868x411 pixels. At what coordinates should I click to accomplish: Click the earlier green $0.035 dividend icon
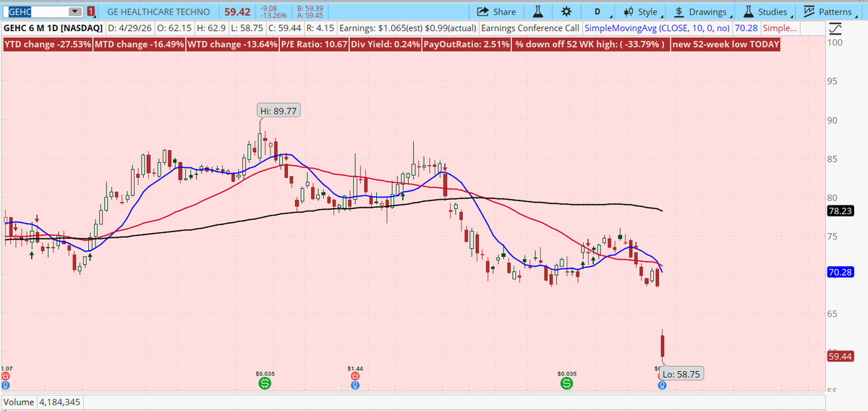pyautogui.click(x=265, y=382)
